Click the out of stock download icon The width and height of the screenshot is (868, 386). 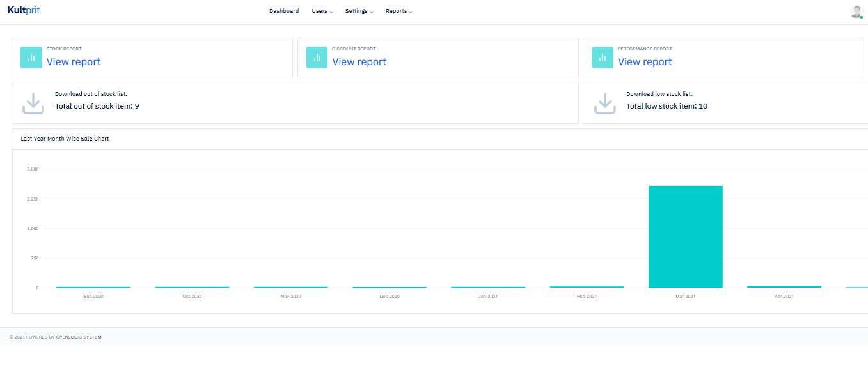tap(33, 104)
